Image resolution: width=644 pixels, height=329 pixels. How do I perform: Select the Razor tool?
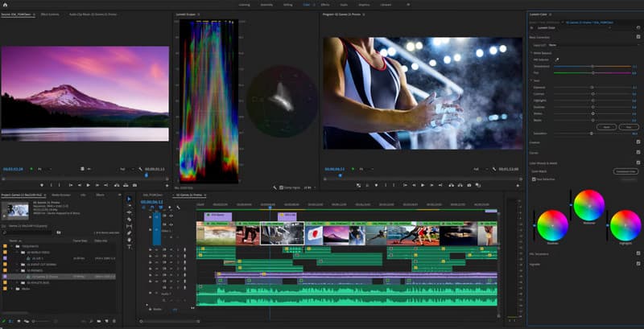click(x=129, y=219)
